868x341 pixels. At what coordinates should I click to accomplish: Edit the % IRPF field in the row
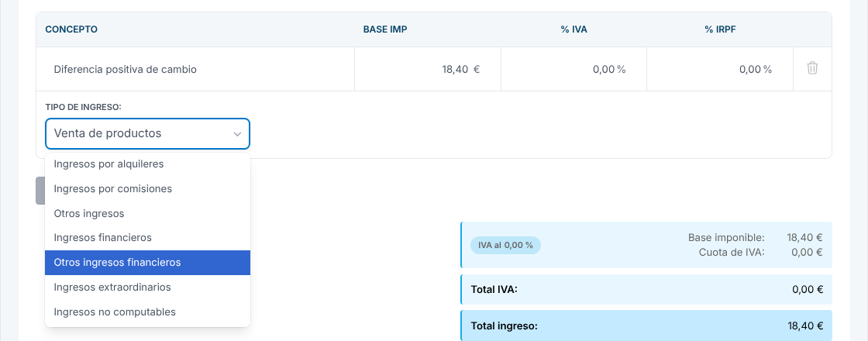[720, 69]
